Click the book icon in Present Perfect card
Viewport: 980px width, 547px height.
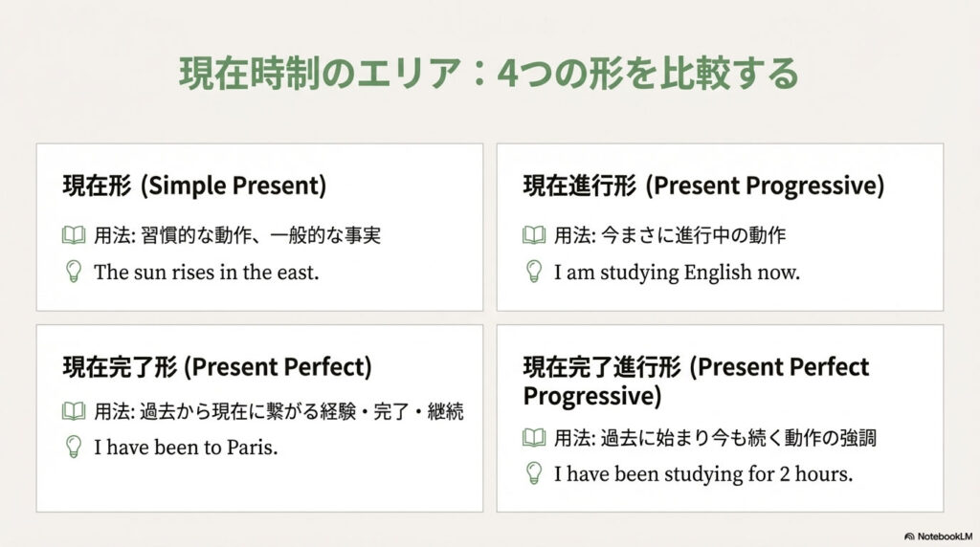coord(74,412)
